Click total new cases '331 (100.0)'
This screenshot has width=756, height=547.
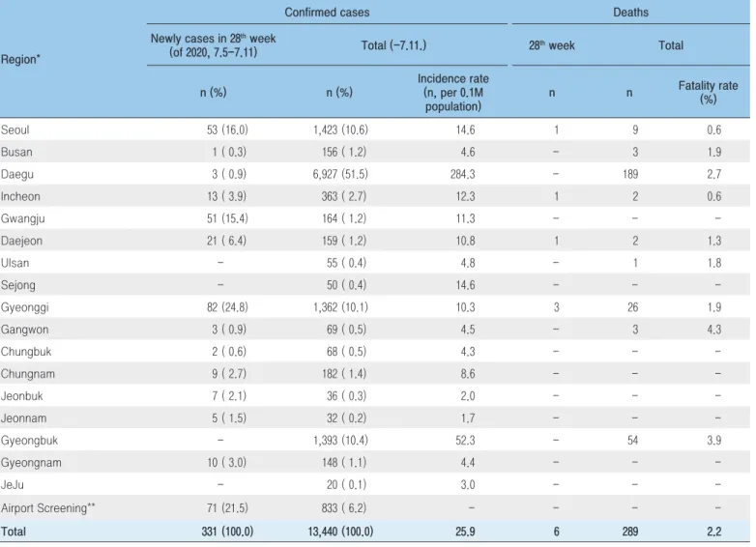pos(227,532)
